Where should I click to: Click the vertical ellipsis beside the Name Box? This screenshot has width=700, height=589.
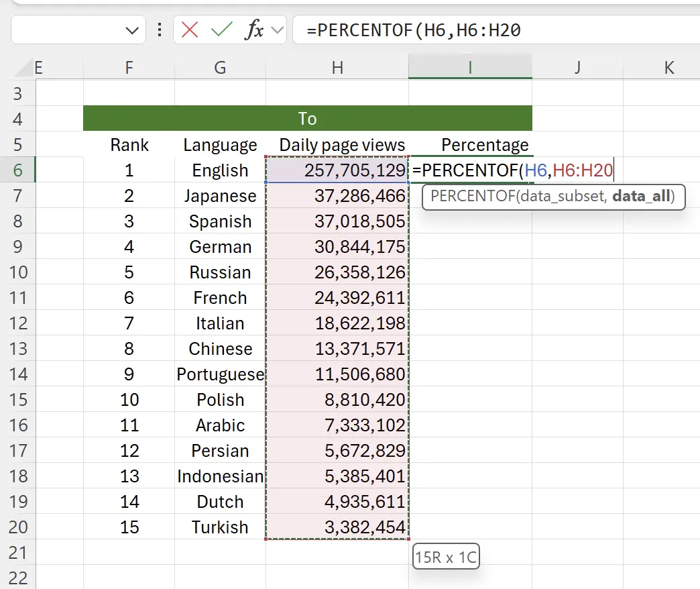pos(161,30)
